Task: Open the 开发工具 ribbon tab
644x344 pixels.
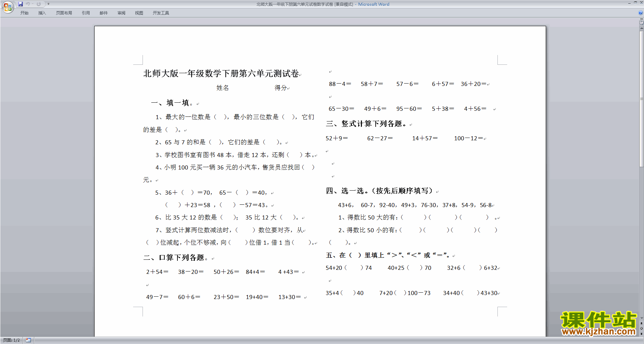Action: (x=161, y=13)
